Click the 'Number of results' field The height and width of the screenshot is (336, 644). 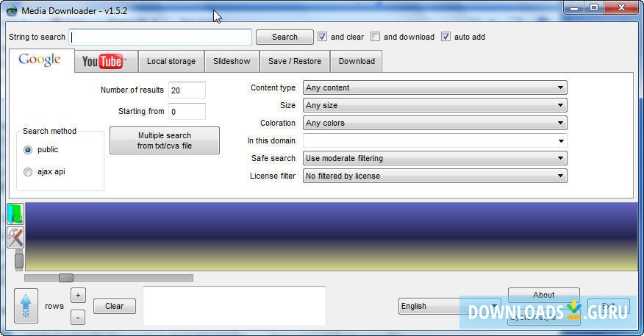point(187,90)
